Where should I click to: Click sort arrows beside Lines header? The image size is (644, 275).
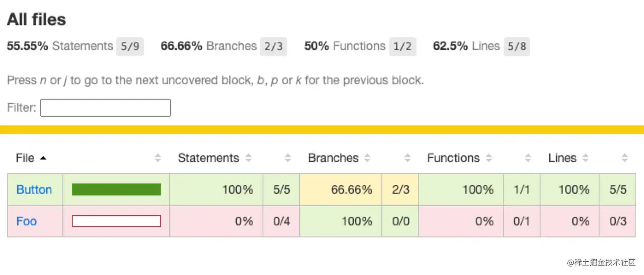[585, 158]
